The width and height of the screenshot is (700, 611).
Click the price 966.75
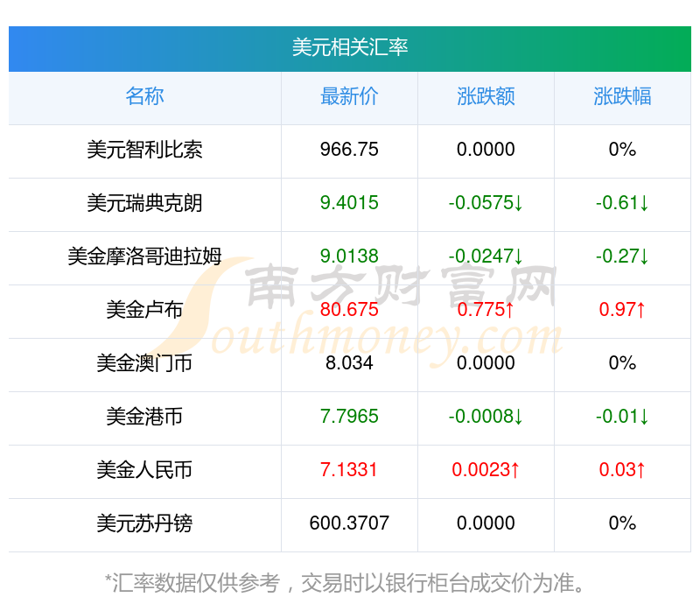349,150
